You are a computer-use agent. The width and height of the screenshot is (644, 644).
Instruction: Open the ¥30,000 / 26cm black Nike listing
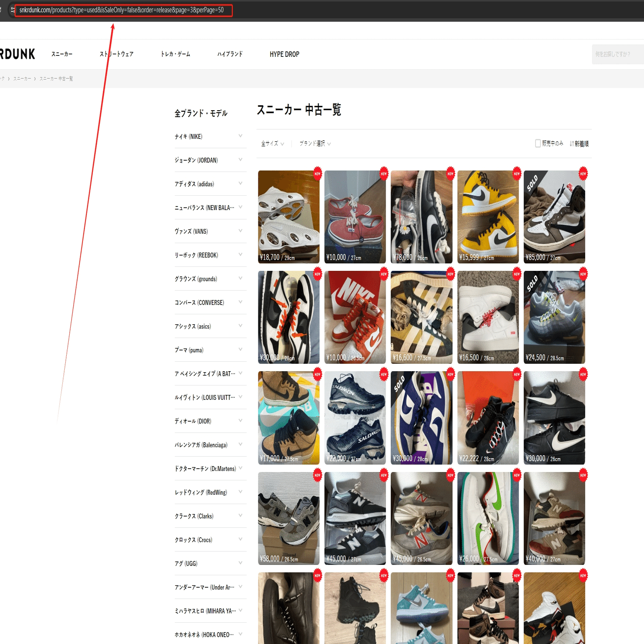point(554,418)
